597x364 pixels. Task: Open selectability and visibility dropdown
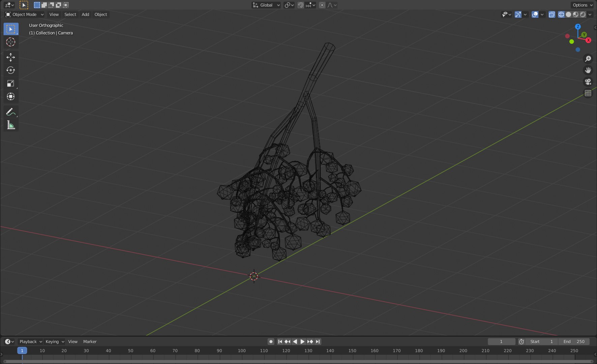pos(506,14)
